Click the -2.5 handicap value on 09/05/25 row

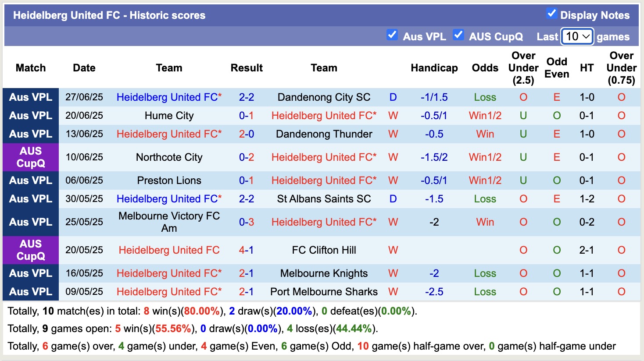tap(434, 291)
